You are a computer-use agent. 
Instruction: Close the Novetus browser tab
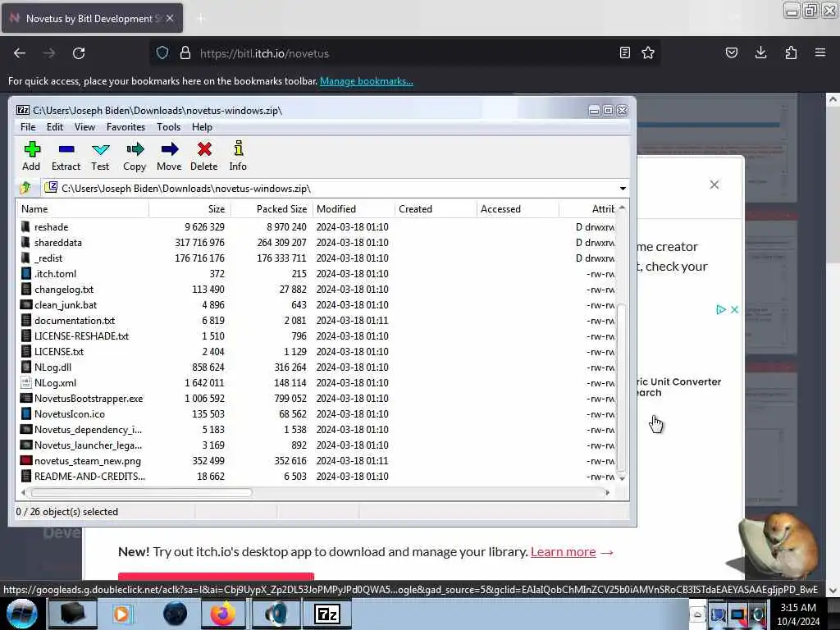click(170, 18)
